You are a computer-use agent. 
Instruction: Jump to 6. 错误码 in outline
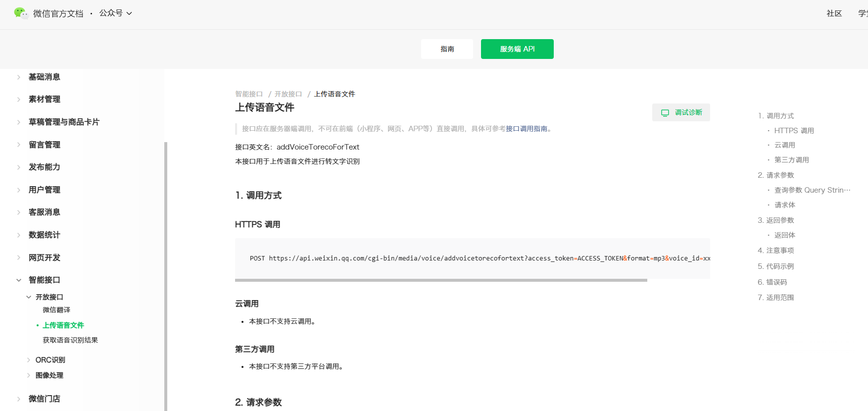772,282
